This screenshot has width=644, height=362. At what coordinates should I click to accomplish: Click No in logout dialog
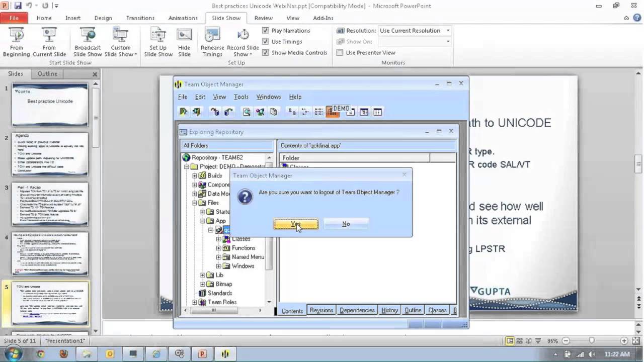tap(346, 224)
